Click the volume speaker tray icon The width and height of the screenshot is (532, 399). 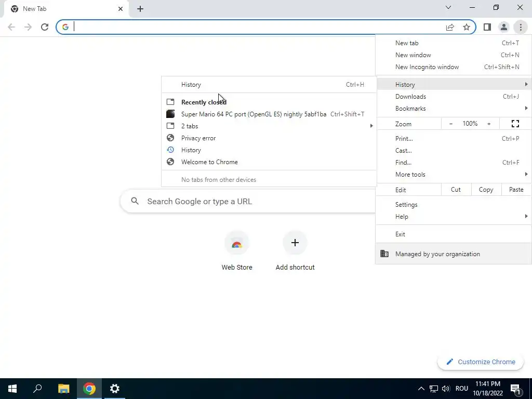click(x=446, y=389)
